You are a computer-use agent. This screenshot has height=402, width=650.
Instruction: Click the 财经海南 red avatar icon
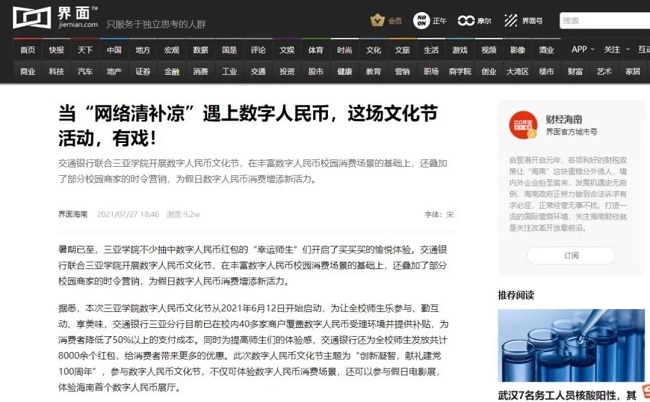[x=523, y=125]
